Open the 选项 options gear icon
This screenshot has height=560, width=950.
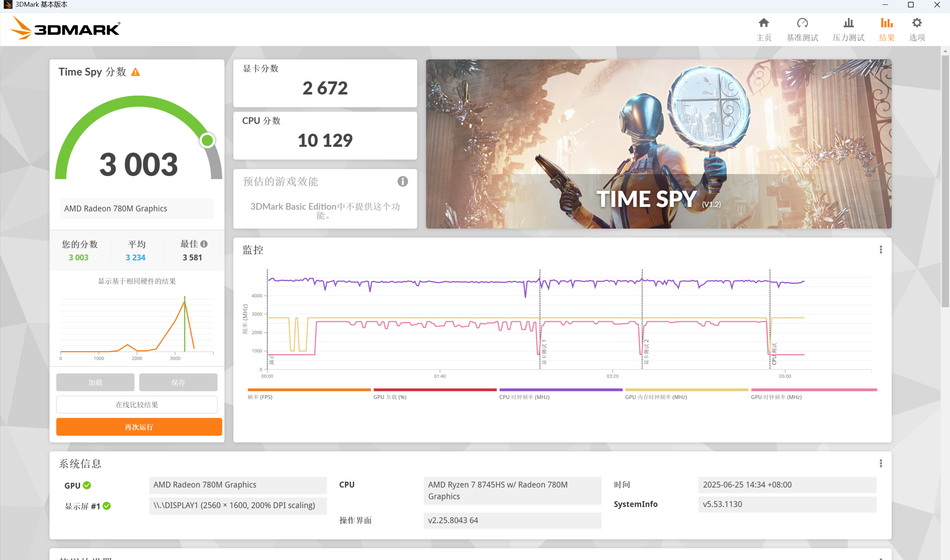click(x=917, y=23)
